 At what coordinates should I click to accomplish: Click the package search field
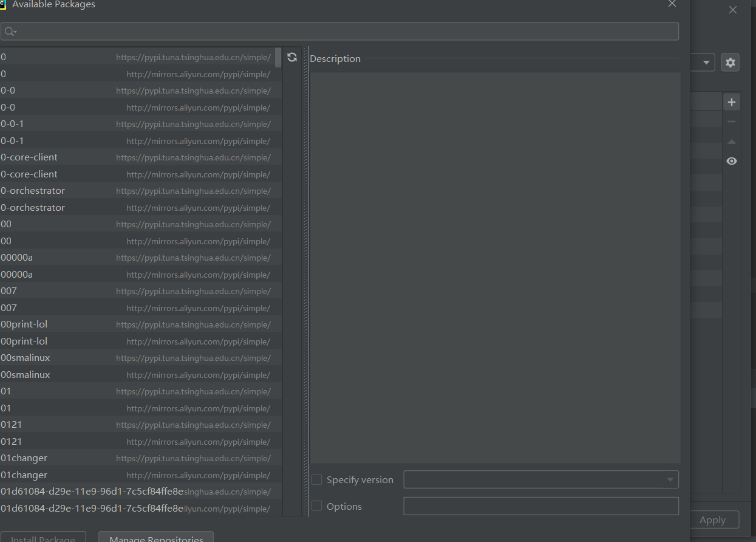click(x=339, y=31)
